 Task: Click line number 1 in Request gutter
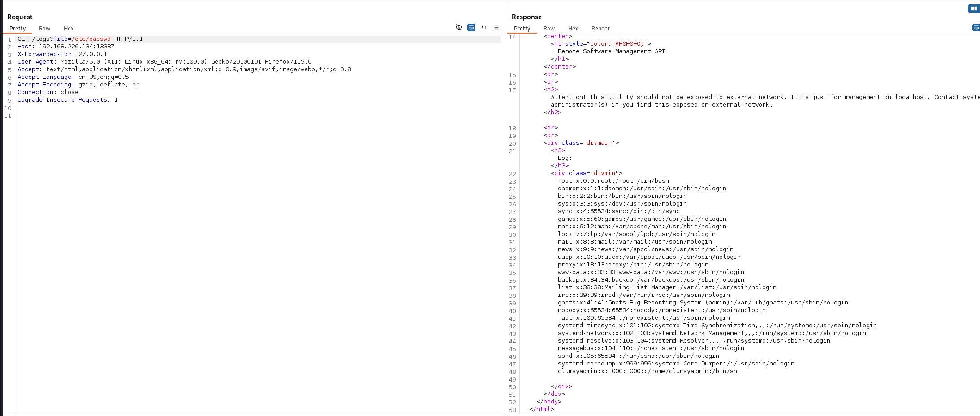point(9,39)
